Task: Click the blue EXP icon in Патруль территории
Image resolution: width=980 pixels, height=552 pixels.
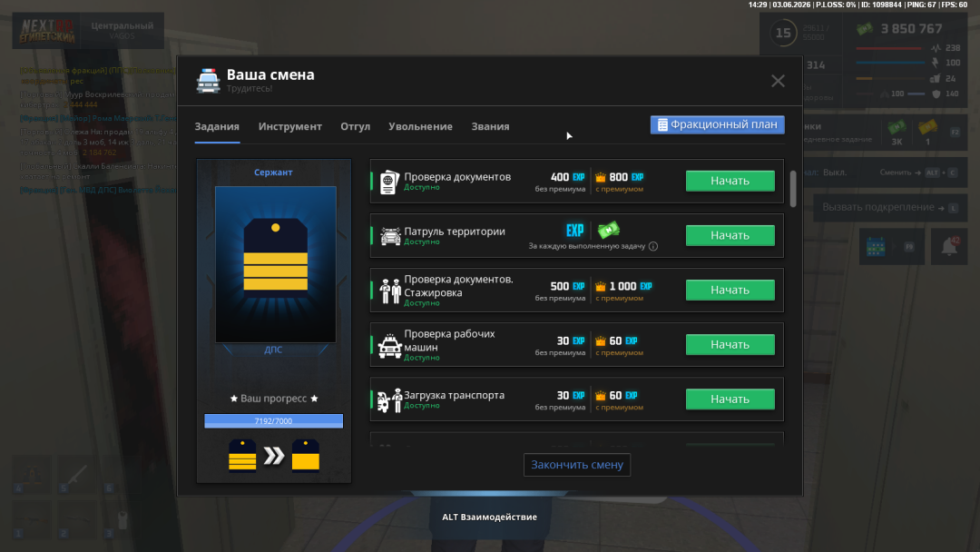Action: click(x=574, y=230)
